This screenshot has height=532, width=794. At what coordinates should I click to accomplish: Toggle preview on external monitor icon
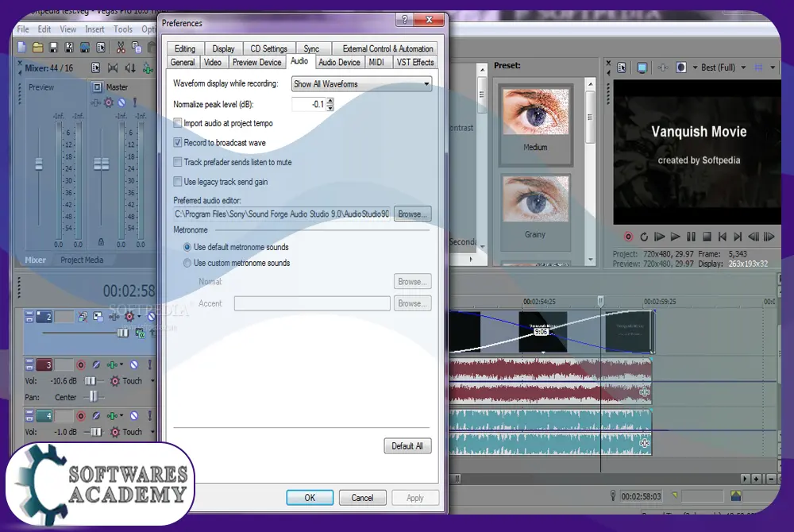tap(642, 67)
